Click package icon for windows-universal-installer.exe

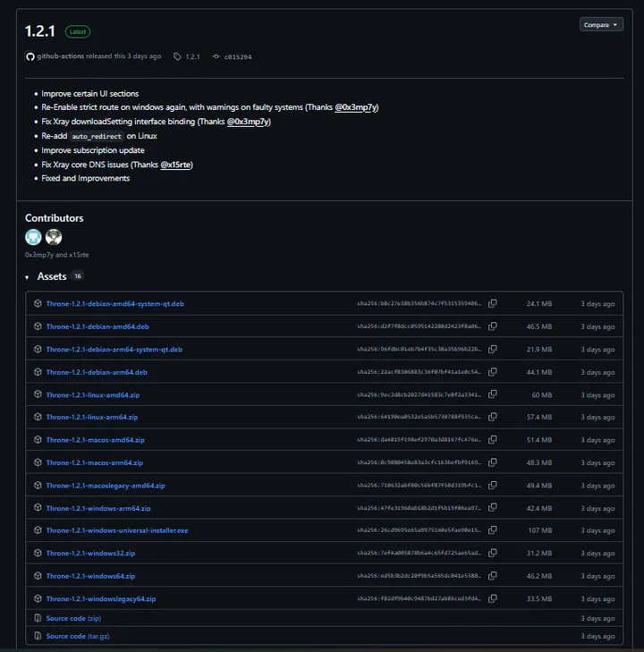tap(38, 529)
